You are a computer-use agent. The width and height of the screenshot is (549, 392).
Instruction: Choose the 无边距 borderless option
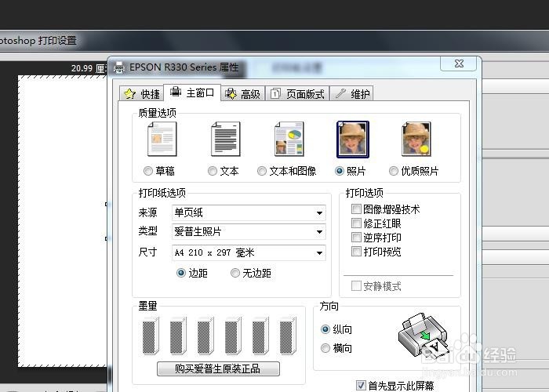[235, 273]
